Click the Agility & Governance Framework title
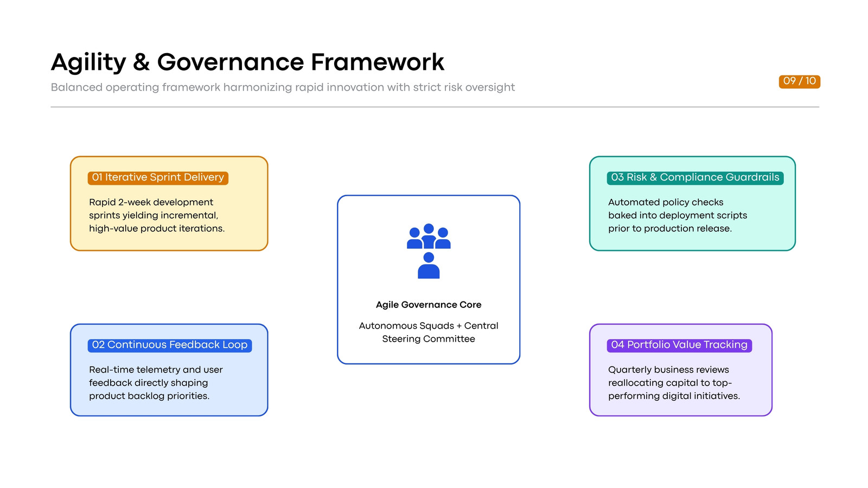The width and height of the screenshot is (868, 488). click(247, 62)
